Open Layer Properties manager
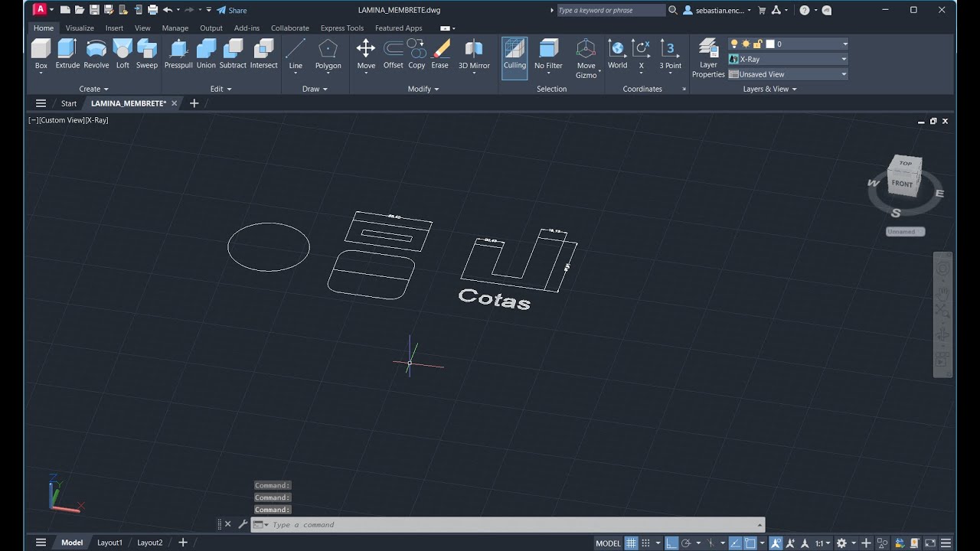The width and height of the screenshot is (980, 551). (x=708, y=58)
